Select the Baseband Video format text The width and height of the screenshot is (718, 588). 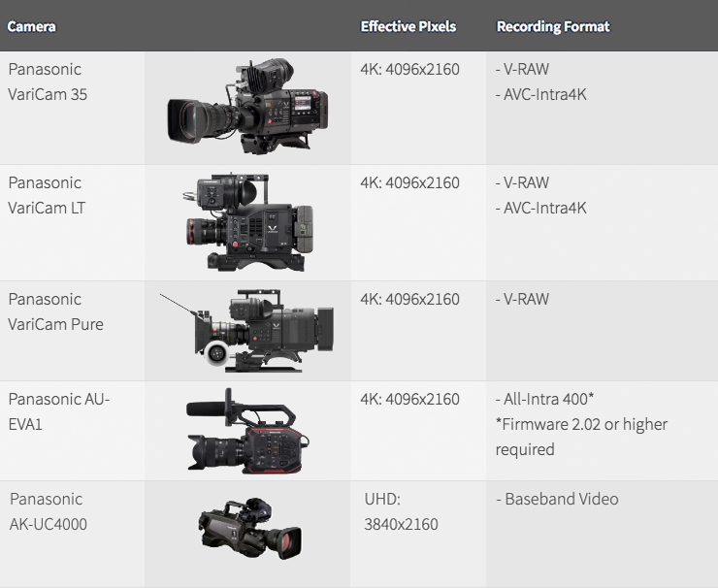(562, 499)
